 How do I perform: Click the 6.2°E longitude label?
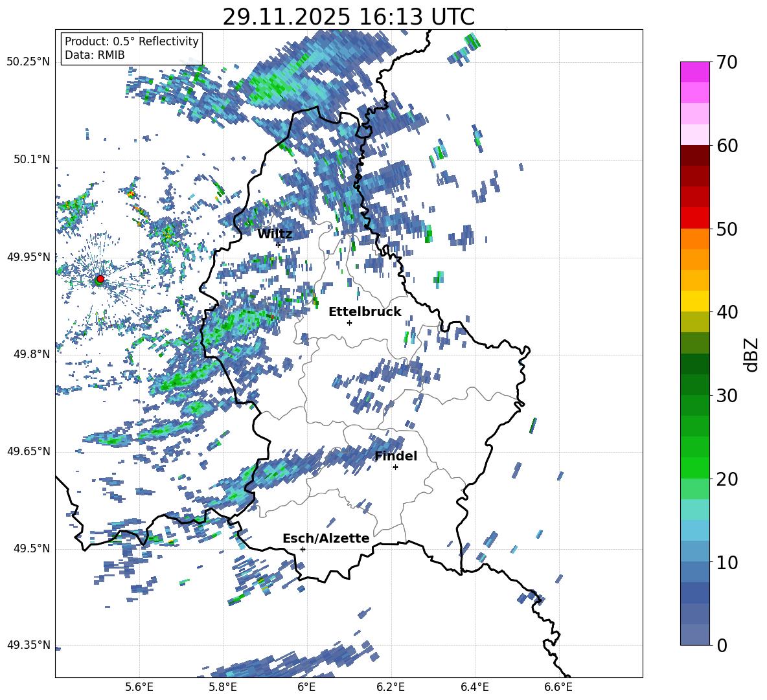pyautogui.click(x=391, y=687)
